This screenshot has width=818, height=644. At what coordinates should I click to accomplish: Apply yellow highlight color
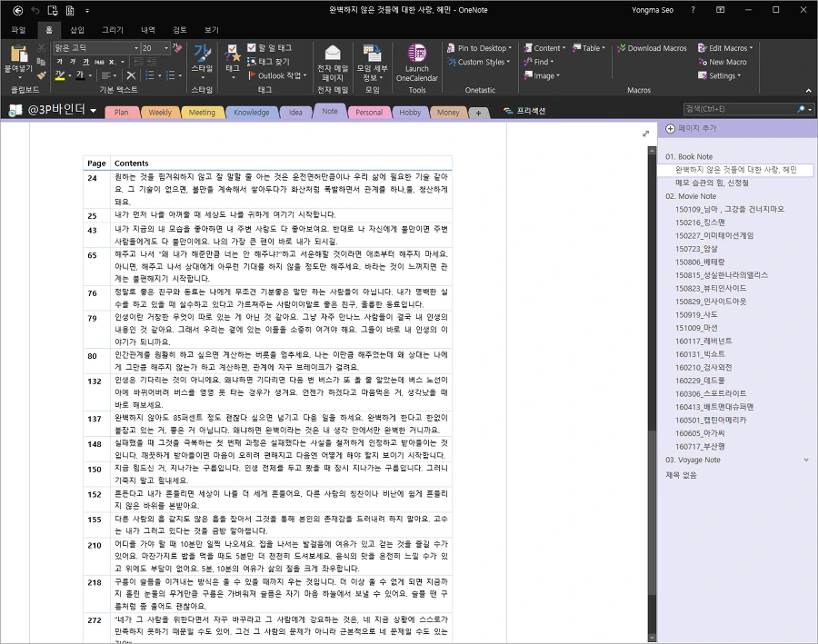(60, 75)
